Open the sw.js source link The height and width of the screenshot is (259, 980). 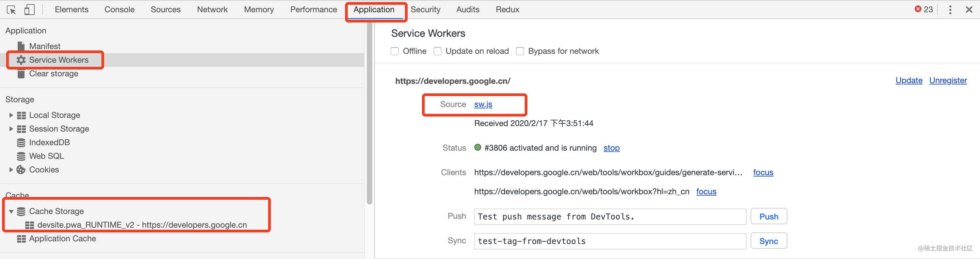click(x=483, y=104)
